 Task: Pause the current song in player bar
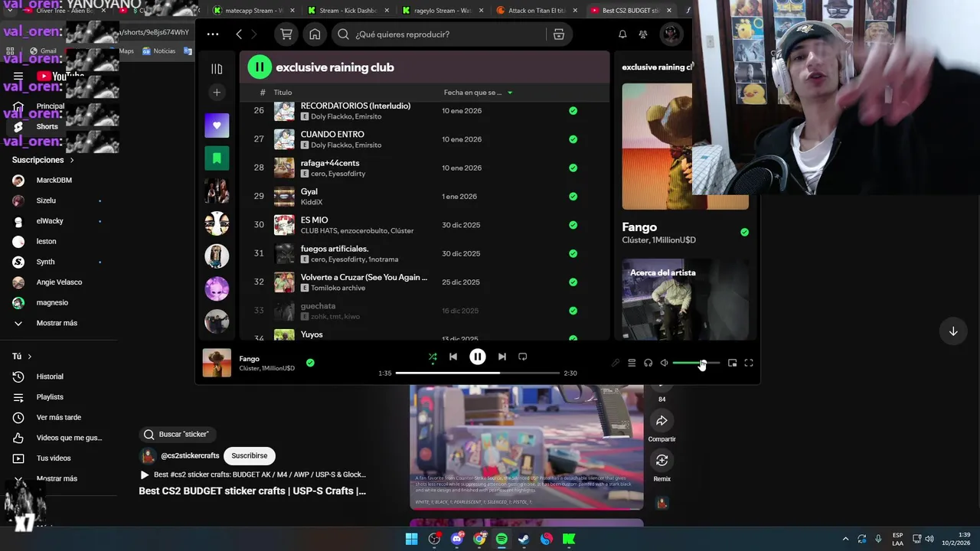click(478, 357)
